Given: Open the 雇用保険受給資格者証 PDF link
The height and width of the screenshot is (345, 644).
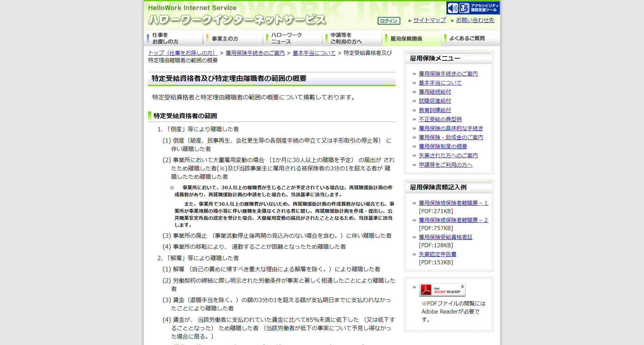Looking at the screenshot, I should tap(445, 237).
